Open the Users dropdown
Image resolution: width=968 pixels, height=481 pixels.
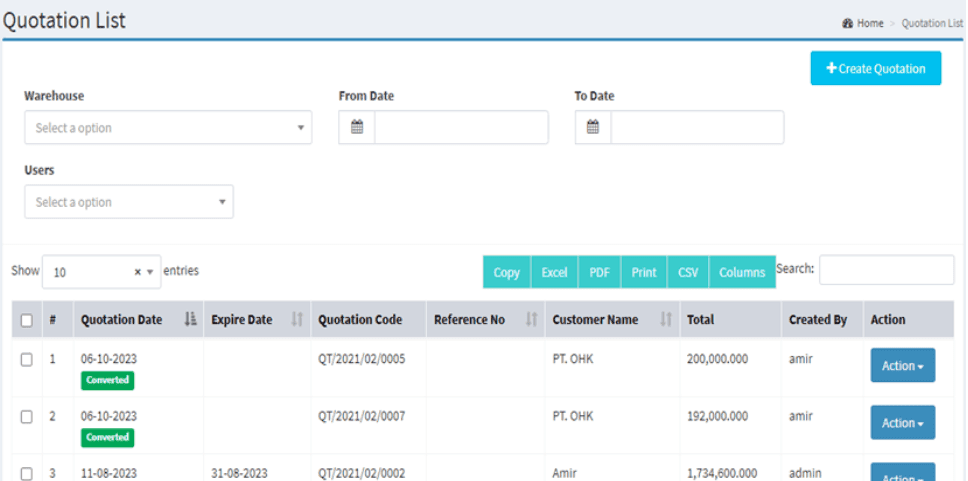coord(129,202)
